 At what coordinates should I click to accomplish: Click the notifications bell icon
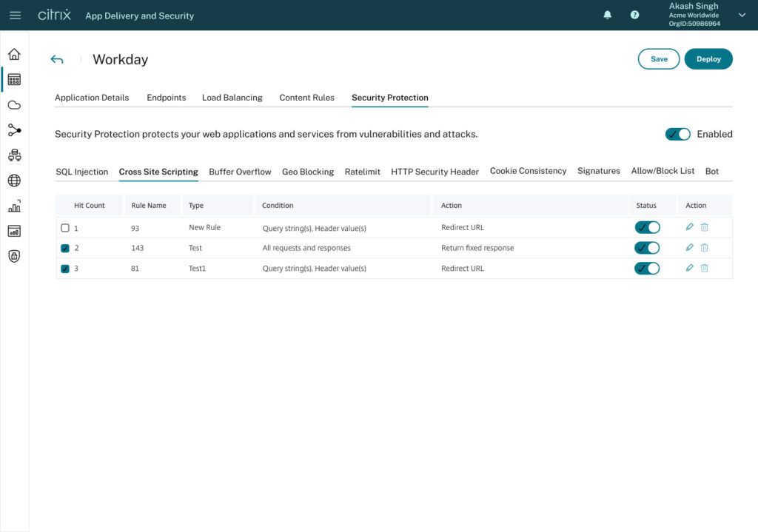click(x=608, y=15)
